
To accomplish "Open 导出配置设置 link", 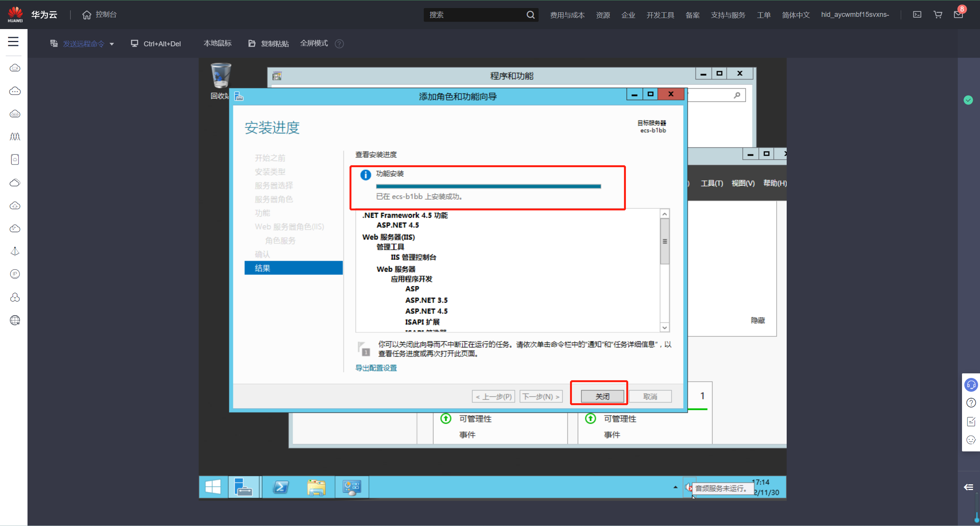I will pos(376,368).
